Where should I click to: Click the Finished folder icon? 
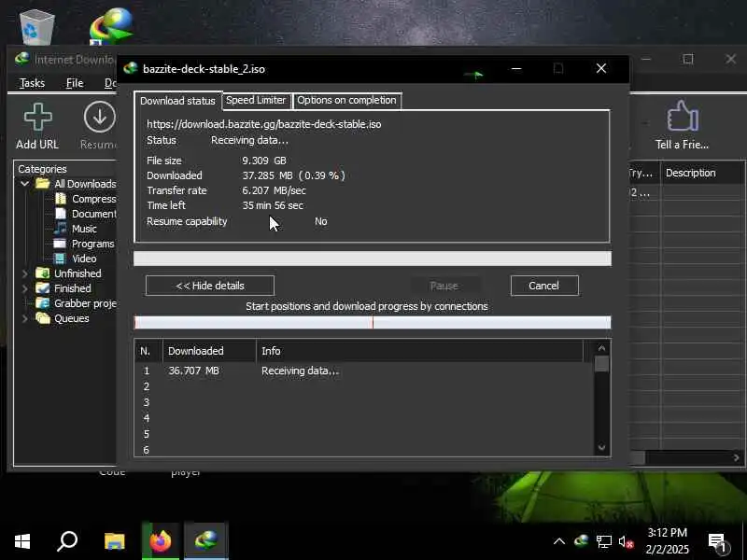tap(42, 288)
